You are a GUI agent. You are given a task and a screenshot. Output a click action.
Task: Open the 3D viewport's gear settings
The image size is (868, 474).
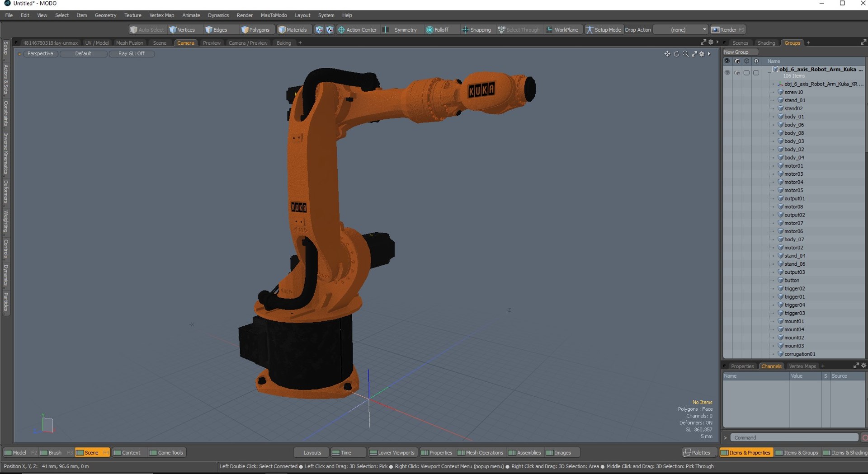click(x=702, y=54)
